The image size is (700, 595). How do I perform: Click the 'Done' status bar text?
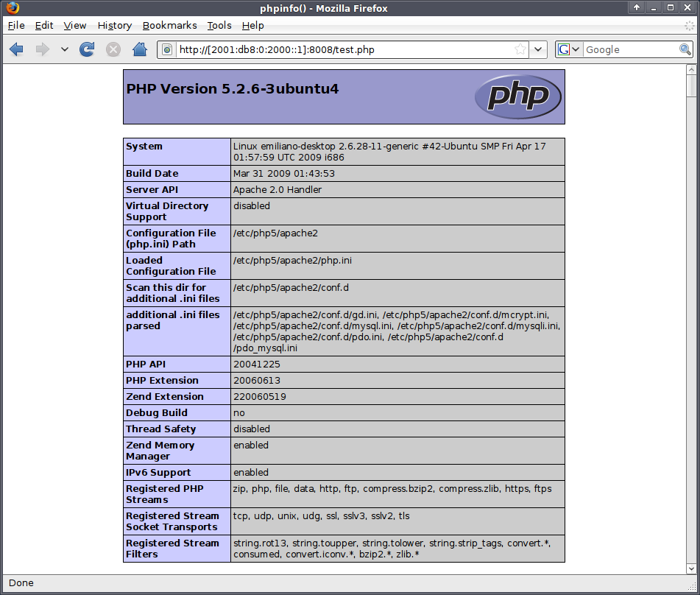click(x=21, y=583)
